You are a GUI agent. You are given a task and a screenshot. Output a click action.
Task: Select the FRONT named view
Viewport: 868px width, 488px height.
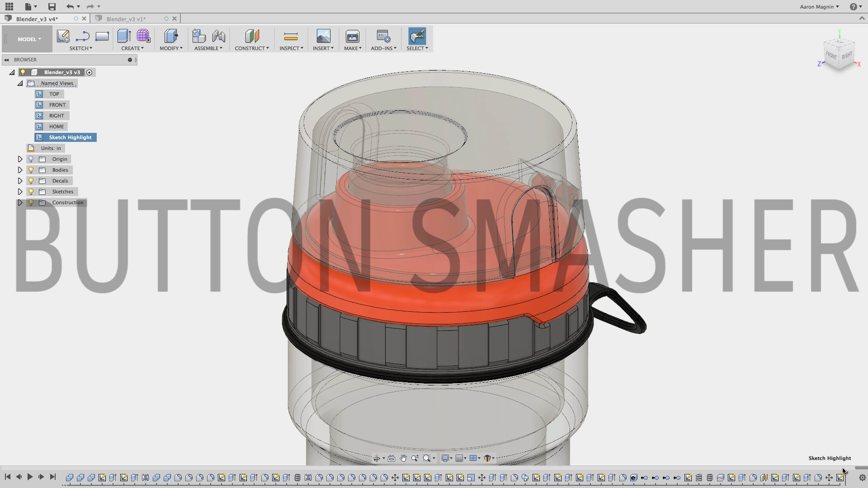57,105
